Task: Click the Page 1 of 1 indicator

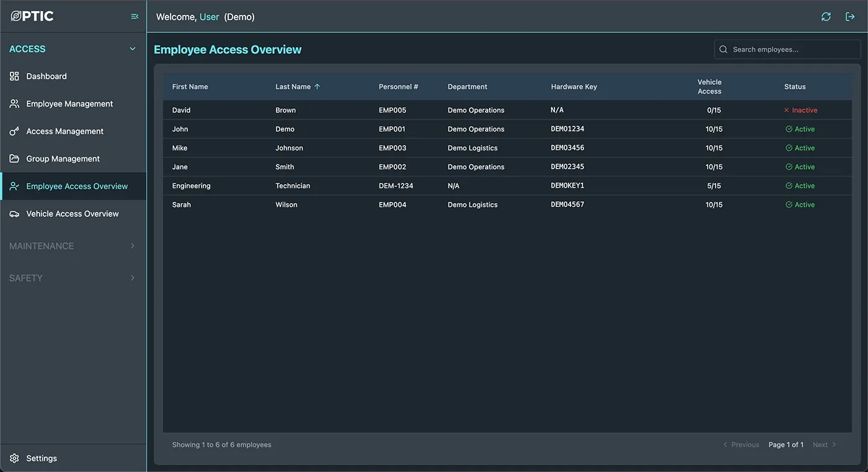Action: click(x=786, y=445)
